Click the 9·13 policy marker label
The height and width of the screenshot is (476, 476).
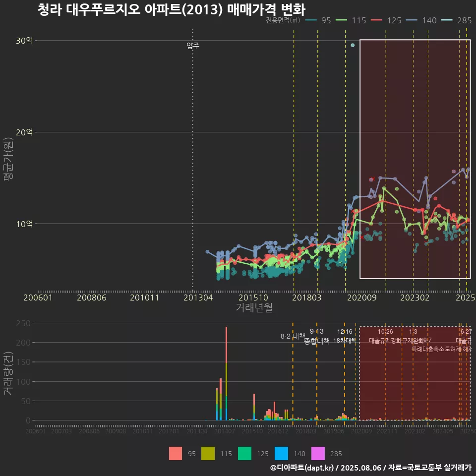coord(317,331)
